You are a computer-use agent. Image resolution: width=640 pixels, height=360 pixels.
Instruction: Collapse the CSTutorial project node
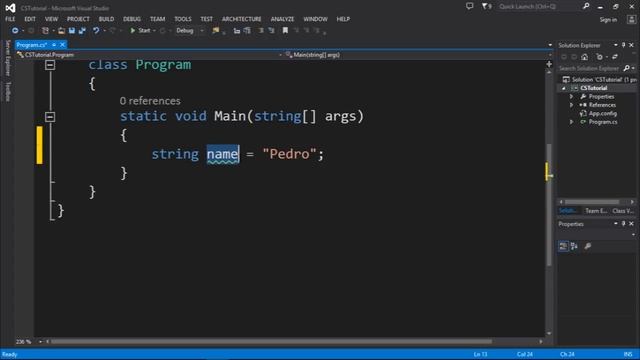[564, 88]
